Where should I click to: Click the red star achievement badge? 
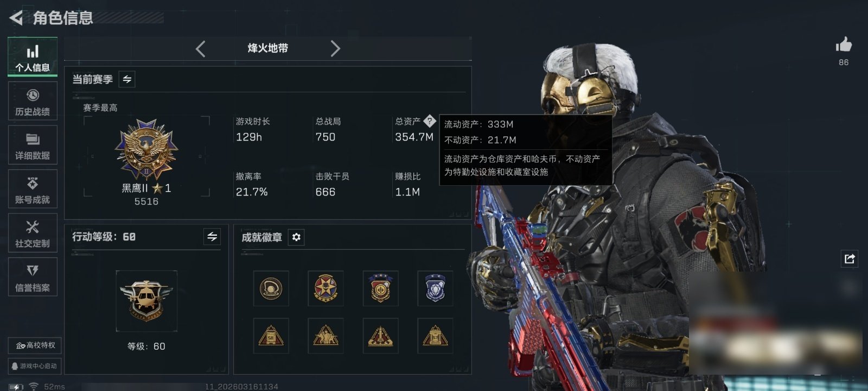coord(325,288)
